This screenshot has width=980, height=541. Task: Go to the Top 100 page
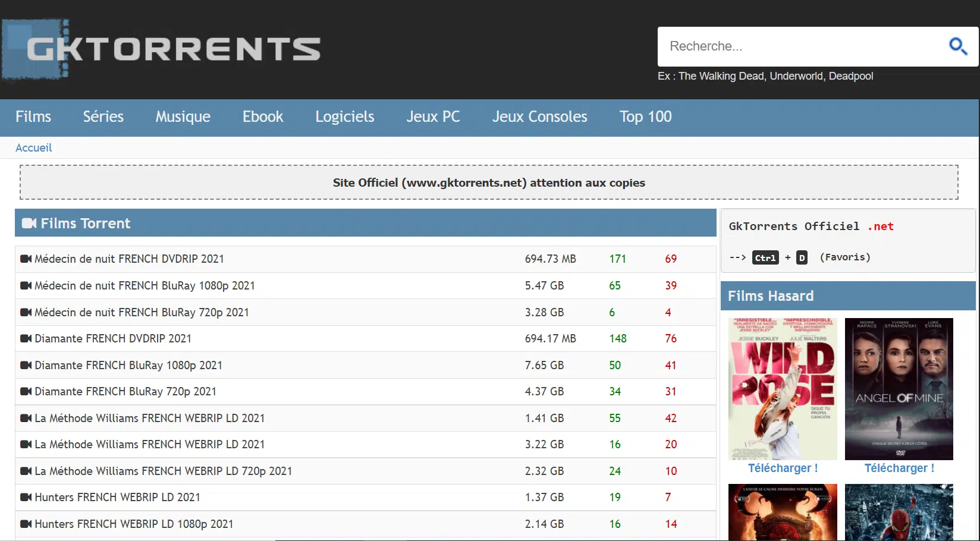coord(645,117)
